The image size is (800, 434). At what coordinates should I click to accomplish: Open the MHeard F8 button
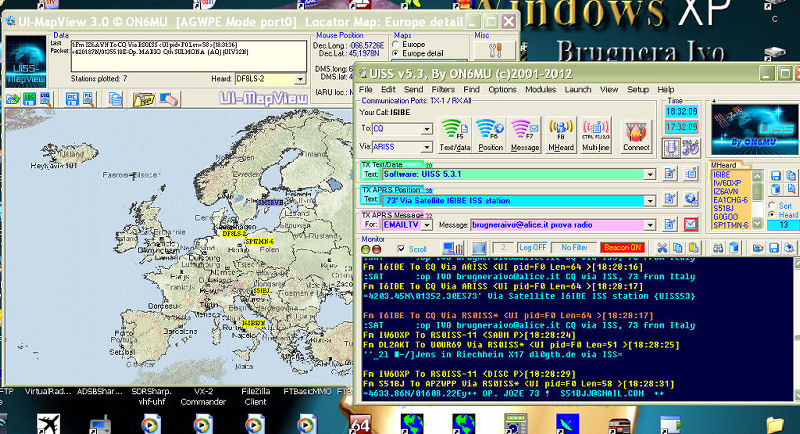[560, 132]
